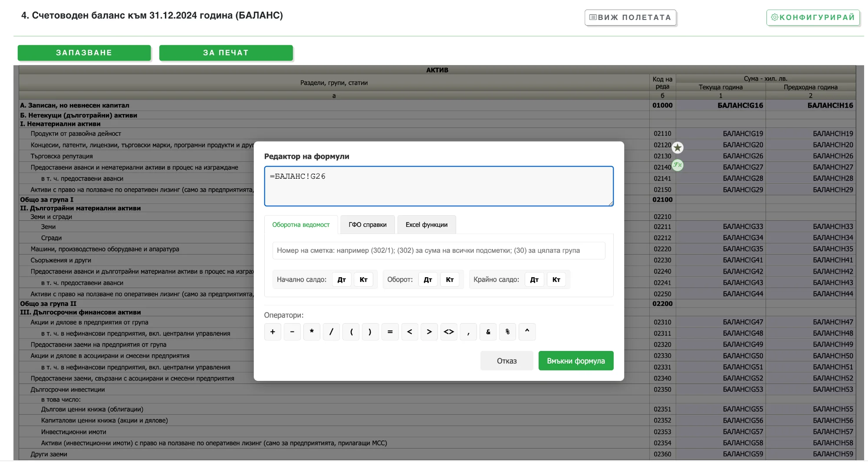Cancel the formula editor with Отказ
868x462 pixels.
[506, 361]
